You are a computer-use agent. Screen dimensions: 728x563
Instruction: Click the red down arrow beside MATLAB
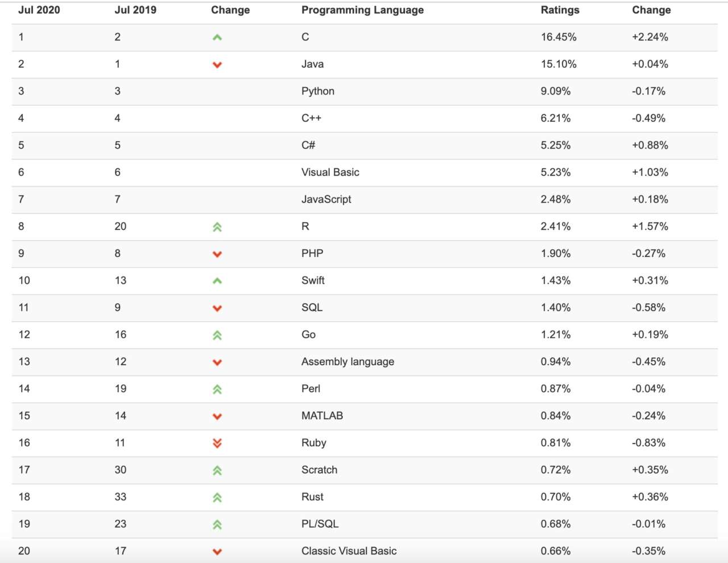coord(217,416)
